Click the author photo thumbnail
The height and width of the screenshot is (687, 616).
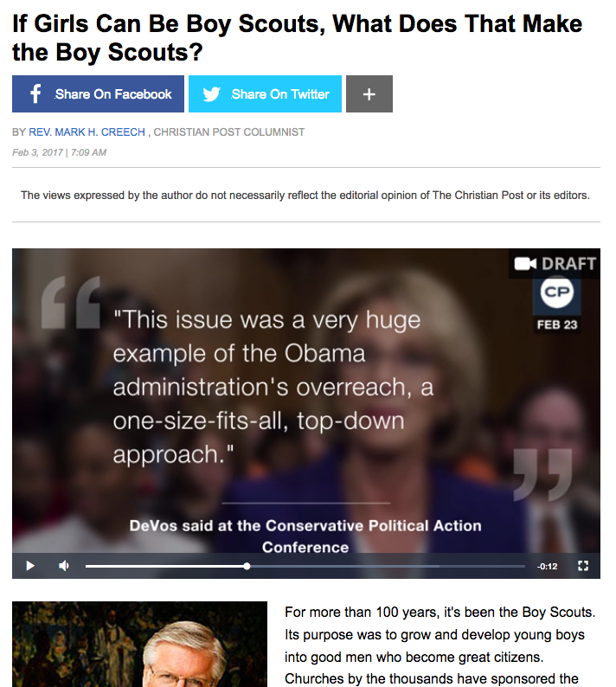(139, 644)
